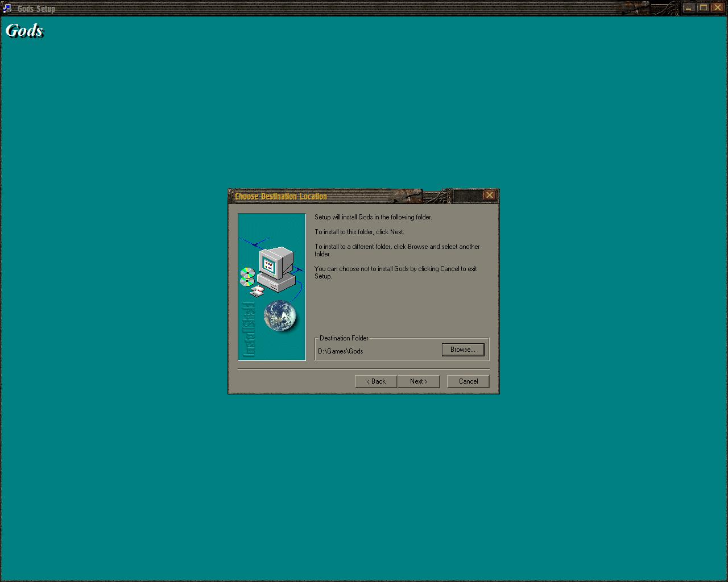
Task: Click the 'You can choose not to install' text
Action: tap(396, 272)
